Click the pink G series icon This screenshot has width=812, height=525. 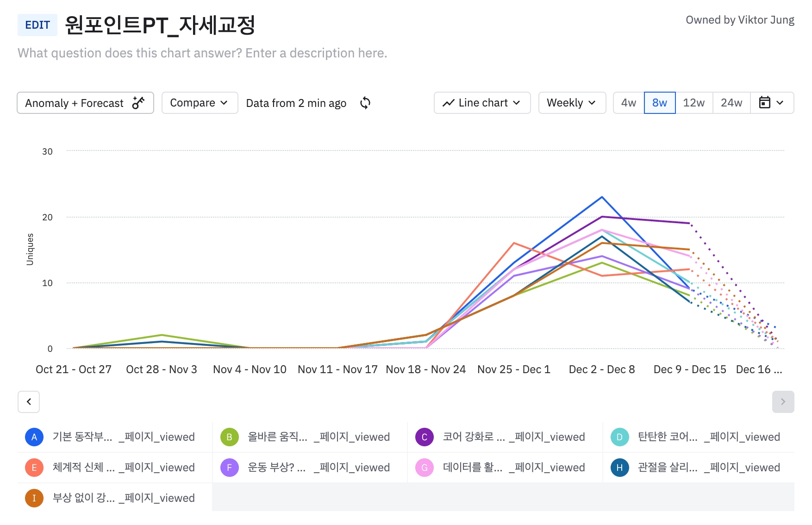coord(425,468)
